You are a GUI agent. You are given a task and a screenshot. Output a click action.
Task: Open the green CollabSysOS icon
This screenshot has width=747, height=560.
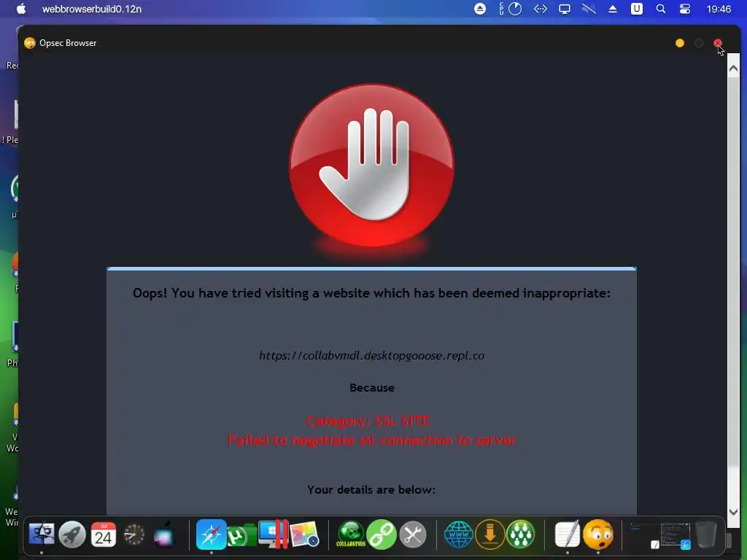pyautogui.click(x=351, y=534)
